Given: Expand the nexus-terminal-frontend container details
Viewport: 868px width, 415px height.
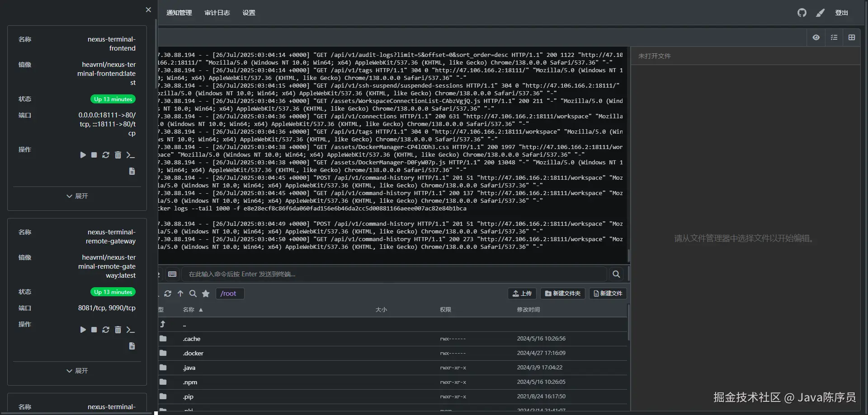Looking at the screenshot, I should (x=77, y=196).
